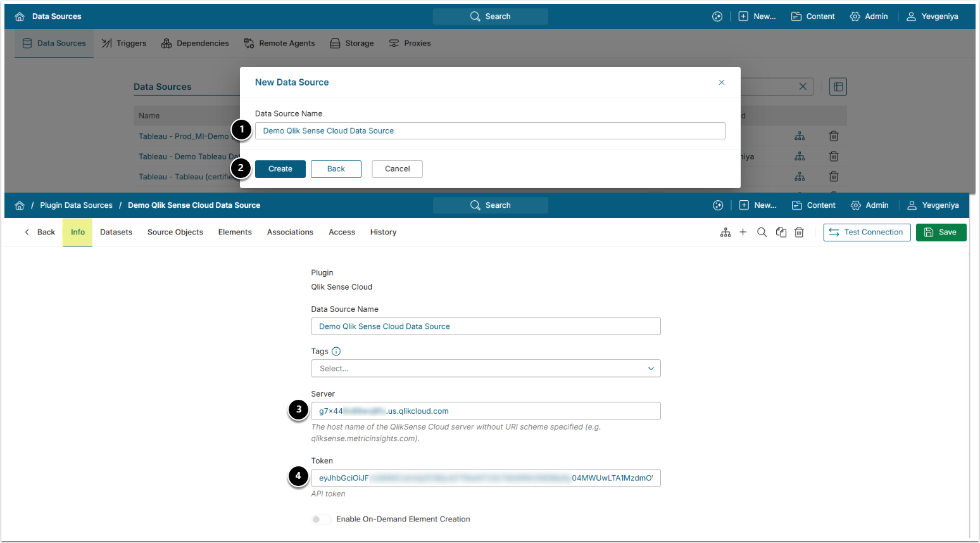Image resolution: width=980 pixels, height=543 pixels.
Task: Click Back button in New Data Source dialog
Action: click(336, 169)
